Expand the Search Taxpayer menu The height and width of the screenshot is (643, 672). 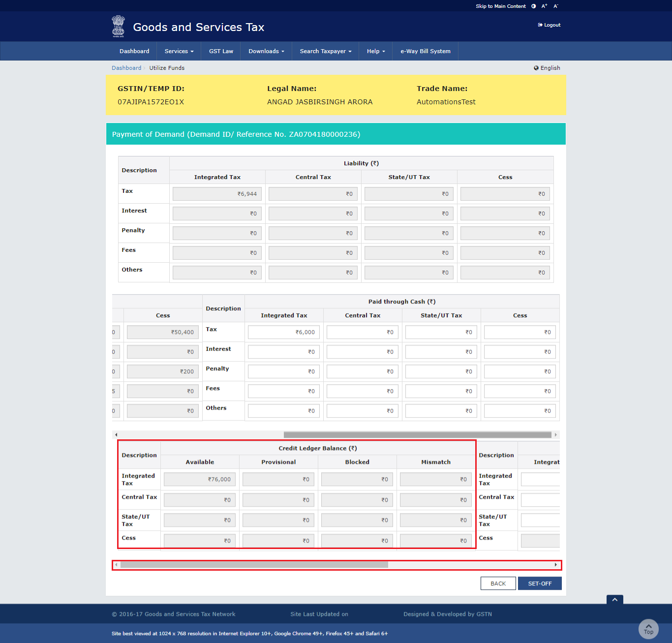coord(326,51)
